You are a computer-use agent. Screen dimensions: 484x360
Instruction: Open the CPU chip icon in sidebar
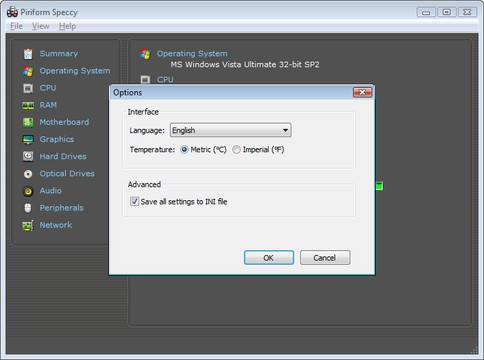(x=28, y=88)
